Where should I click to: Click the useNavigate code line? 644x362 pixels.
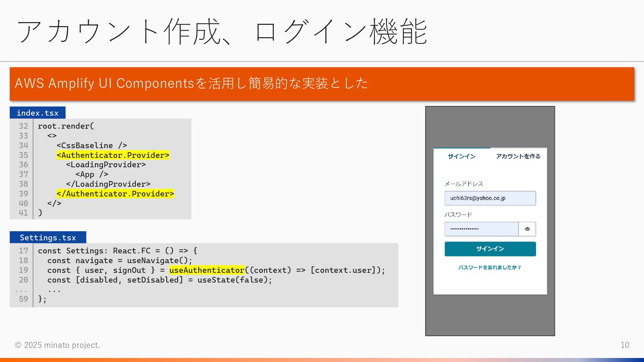[120, 260]
